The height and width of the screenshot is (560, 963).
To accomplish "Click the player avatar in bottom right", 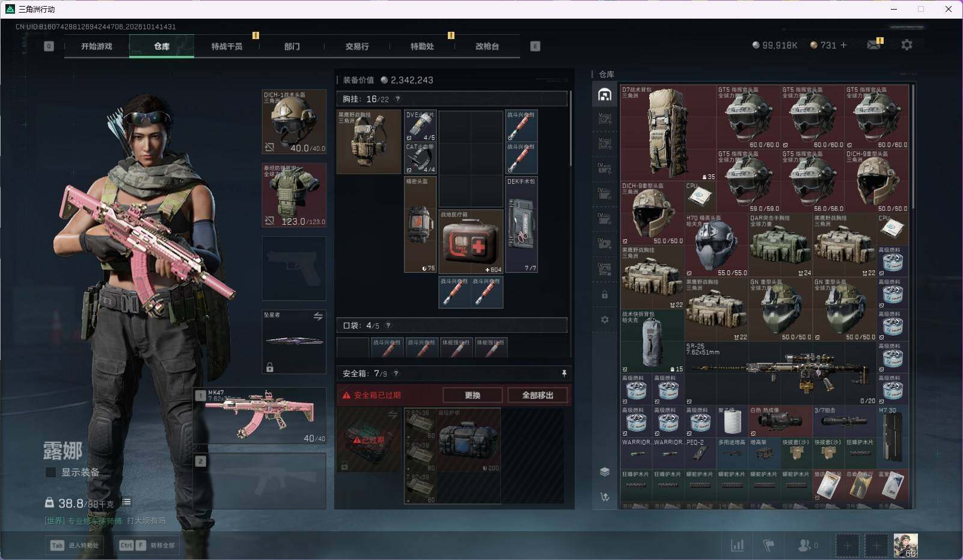I will coord(905,545).
